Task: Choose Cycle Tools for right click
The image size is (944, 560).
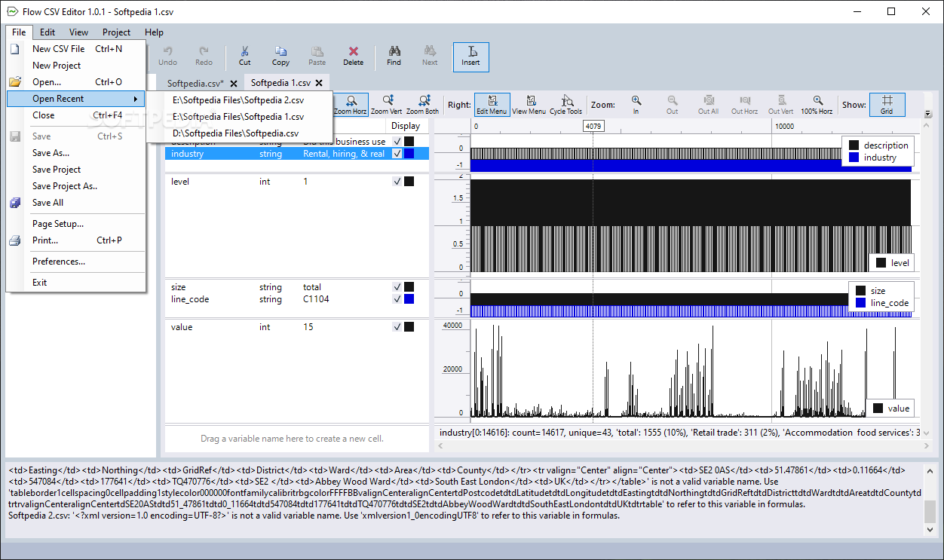Action: 565,105
